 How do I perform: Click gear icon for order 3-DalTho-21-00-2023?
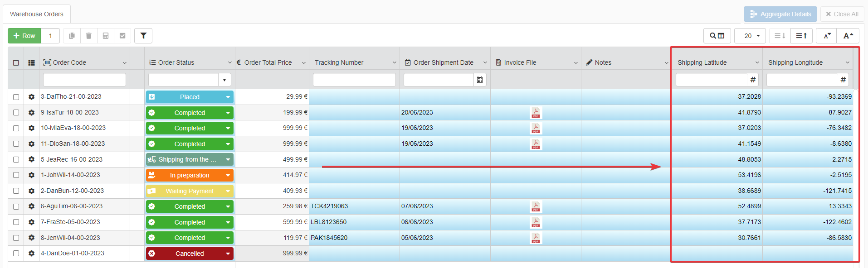(31, 97)
